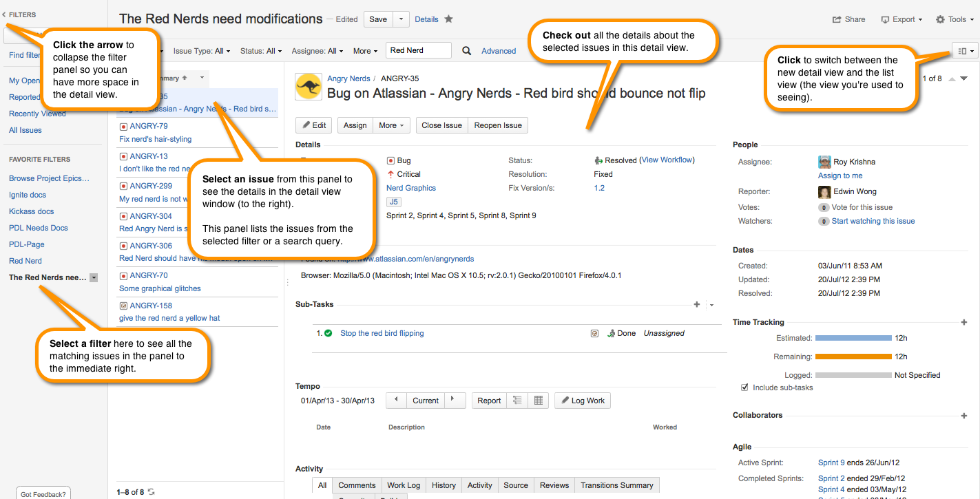The width and height of the screenshot is (980, 499).
Task: Click the bug icon next to ANGRY-70
Action: [x=123, y=275]
